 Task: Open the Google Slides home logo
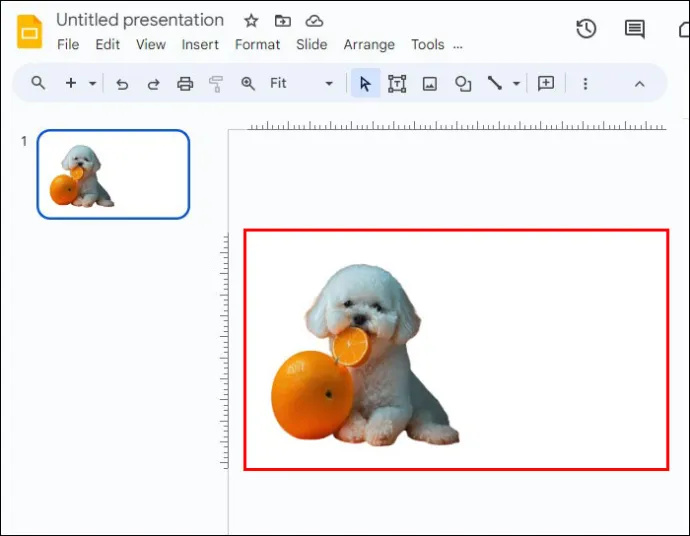pos(29,31)
